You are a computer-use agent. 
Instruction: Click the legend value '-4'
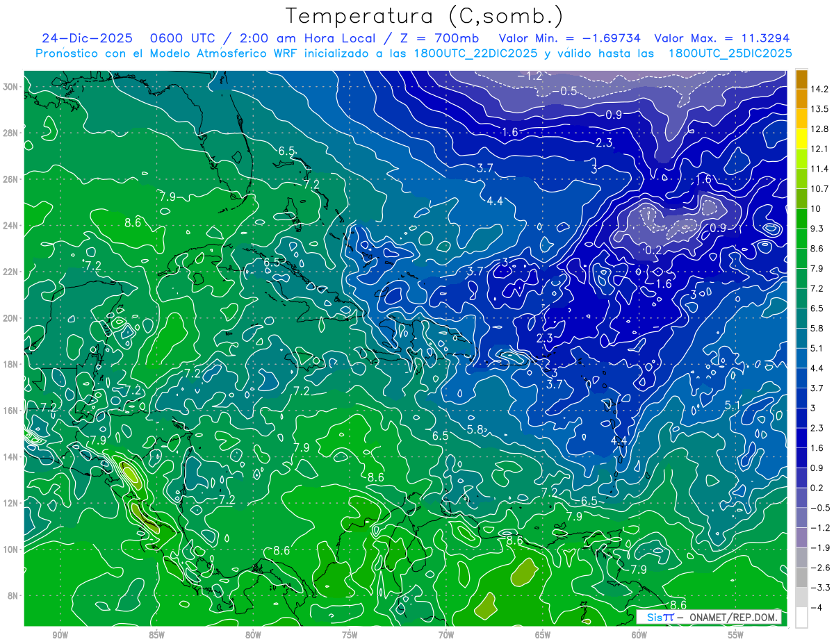pos(816,607)
